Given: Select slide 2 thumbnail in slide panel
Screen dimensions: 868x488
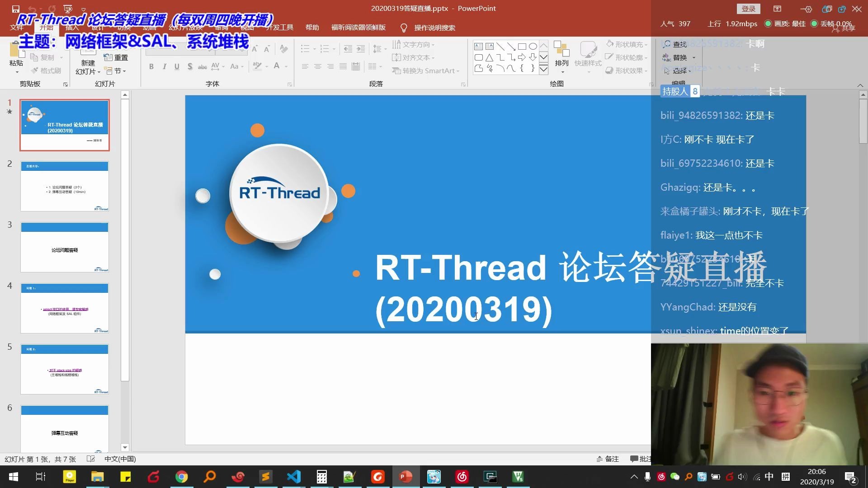Looking at the screenshot, I should (x=65, y=186).
